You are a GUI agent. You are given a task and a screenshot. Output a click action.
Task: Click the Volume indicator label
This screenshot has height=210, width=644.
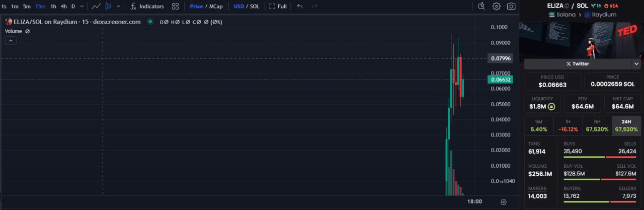pyautogui.click(x=14, y=31)
